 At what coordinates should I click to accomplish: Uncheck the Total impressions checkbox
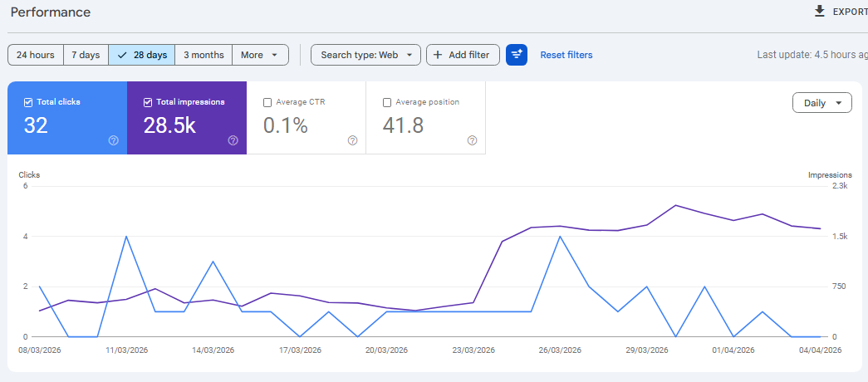point(149,102)
